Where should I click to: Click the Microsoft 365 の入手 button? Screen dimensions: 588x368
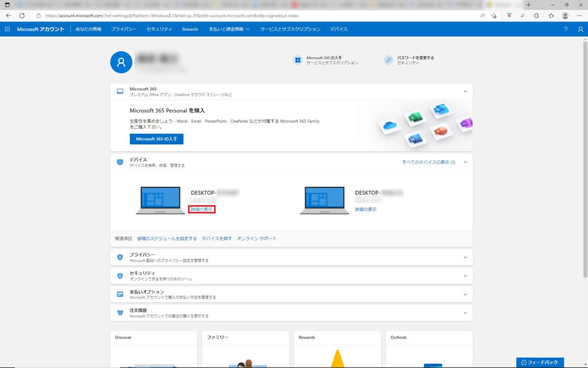click(x=156, y=139)
